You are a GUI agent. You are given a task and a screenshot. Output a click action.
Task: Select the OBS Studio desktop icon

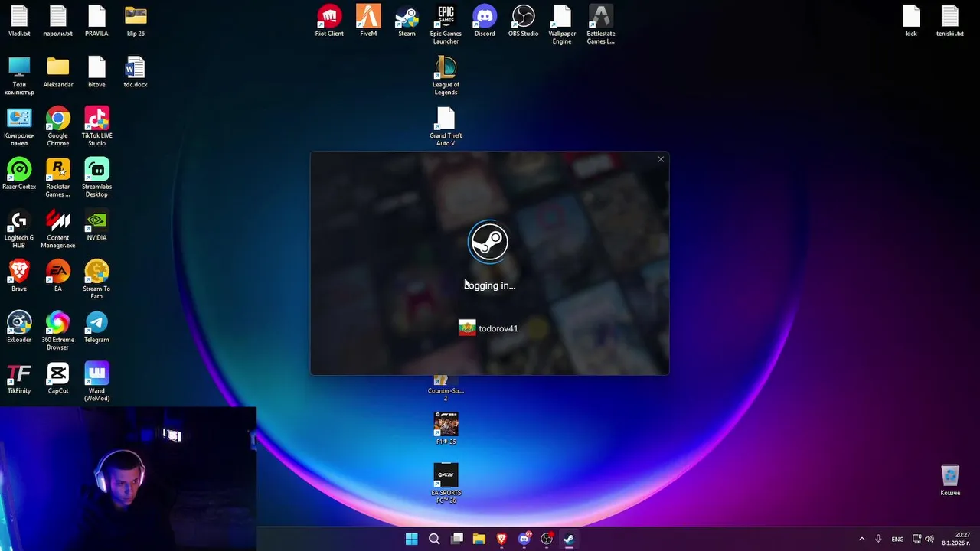pyautogui.click(x=524, y=21)
